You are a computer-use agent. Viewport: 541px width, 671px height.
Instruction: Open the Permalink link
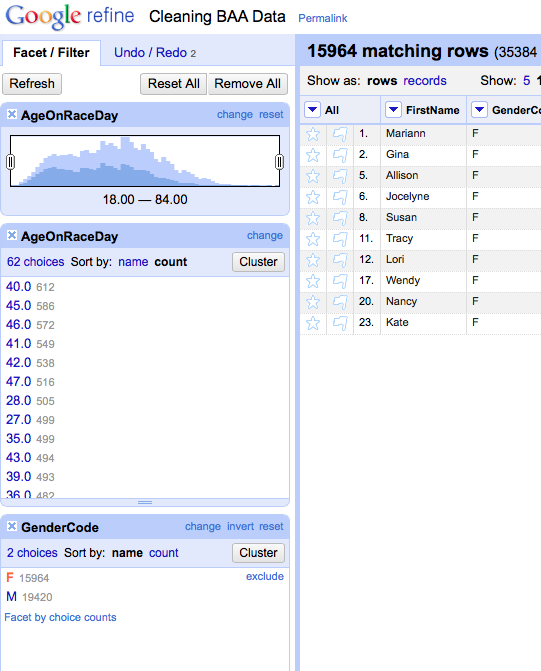[x=323, y=18]
